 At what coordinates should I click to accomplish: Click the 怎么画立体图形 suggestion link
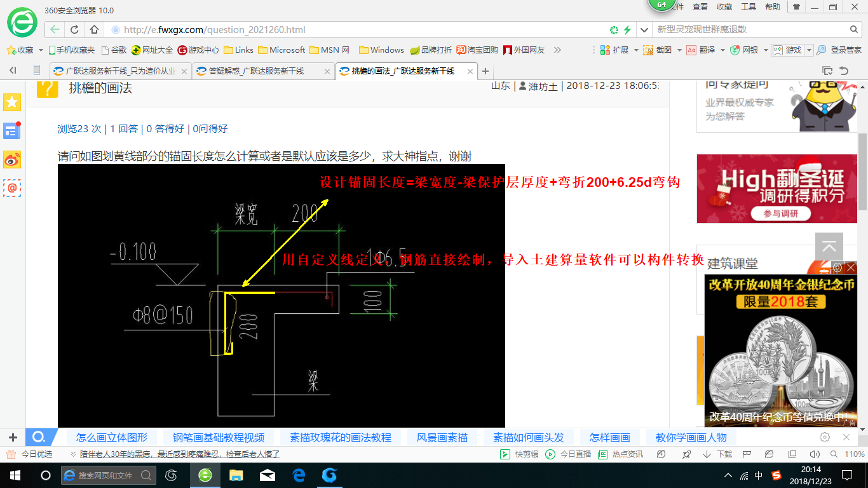point(112,437)
